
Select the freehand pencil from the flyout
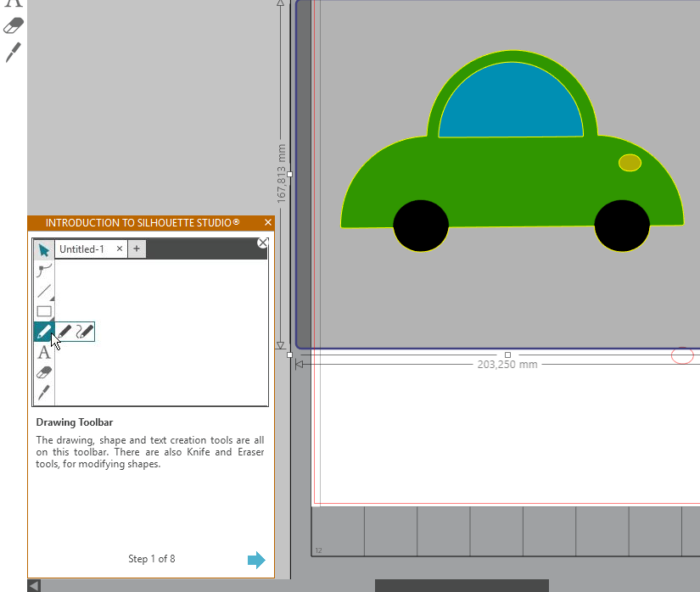pyautogui.click(x=65, y=331)
